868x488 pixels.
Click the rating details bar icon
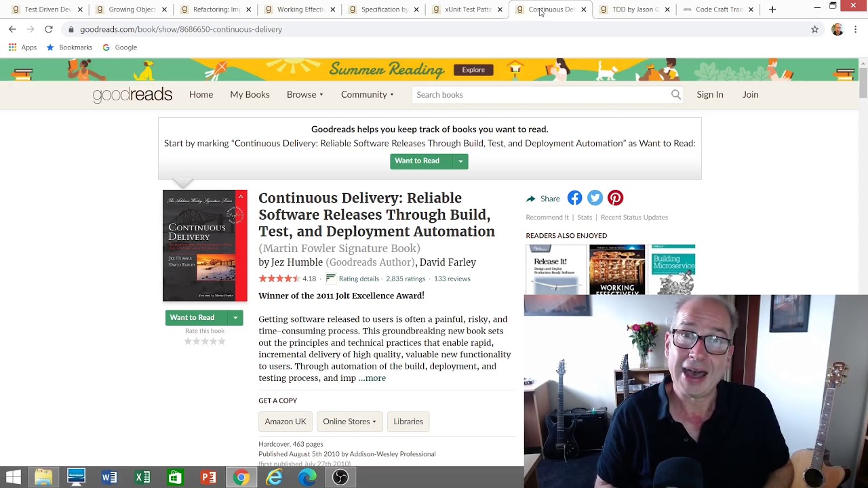(x=331, y=278)
